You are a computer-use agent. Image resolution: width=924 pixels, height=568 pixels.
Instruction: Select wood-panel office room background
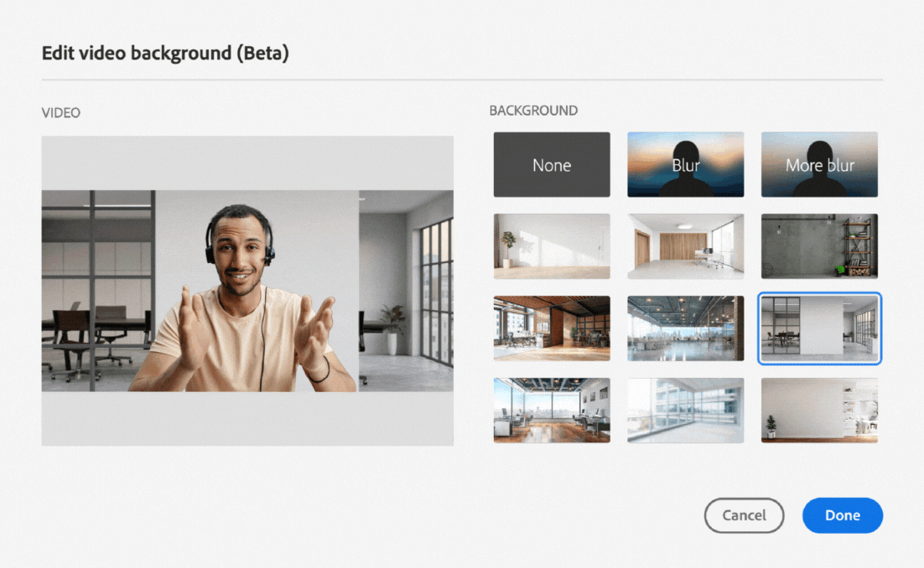(685, 246)
